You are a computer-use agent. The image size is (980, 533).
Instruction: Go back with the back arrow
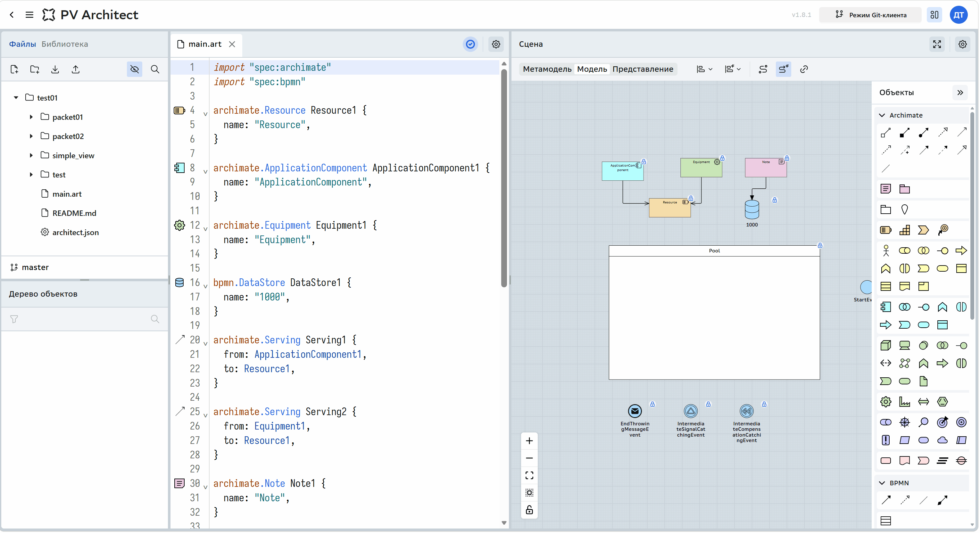(12, 15)
